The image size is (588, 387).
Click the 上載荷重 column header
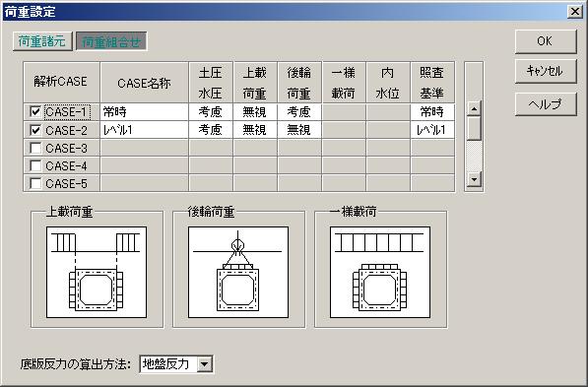[255, 83]
